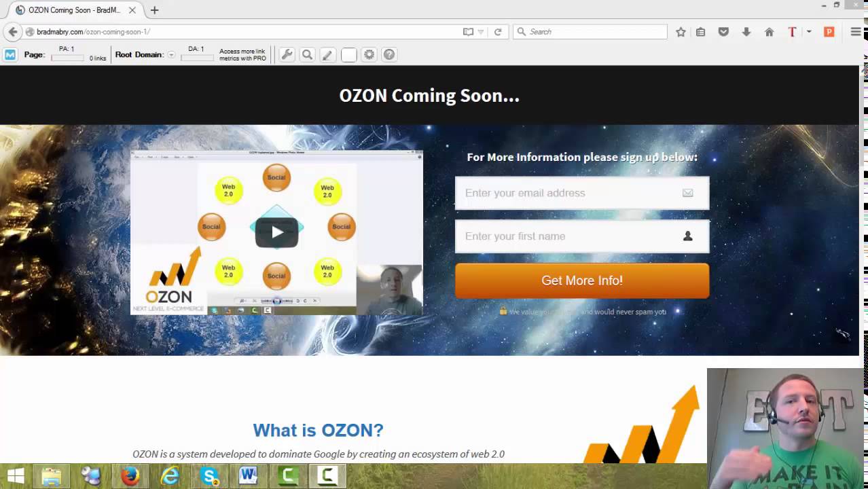Open Skype from the taskbar
The image size is (868, 489).
pyautogui.click(x=209, y=476)
